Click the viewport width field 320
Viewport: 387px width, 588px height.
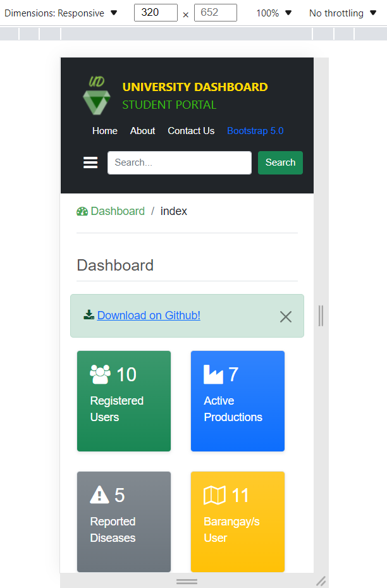[x=156, y=13]
